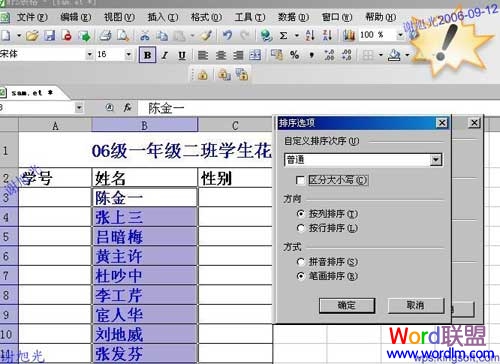Select 按列排序 radio option

[x=301, y=213]
